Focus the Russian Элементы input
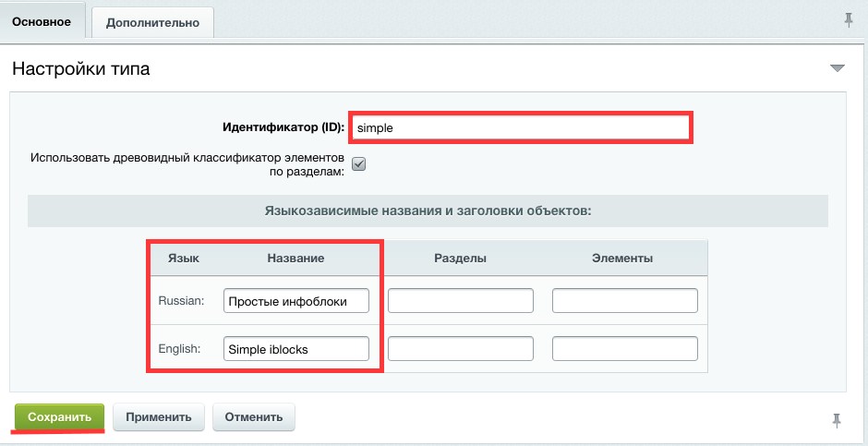Image resolution: width=868 pixels, height=446 pixels. pyautogui.click(x=624, y=301)
